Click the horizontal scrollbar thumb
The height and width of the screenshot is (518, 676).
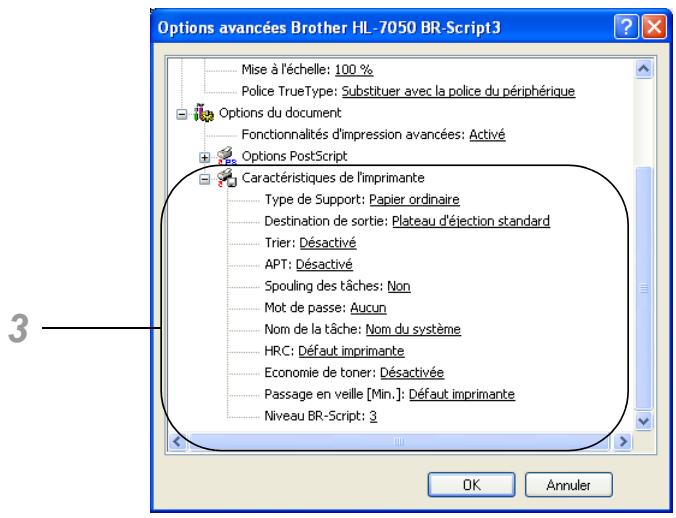(399, 441)
